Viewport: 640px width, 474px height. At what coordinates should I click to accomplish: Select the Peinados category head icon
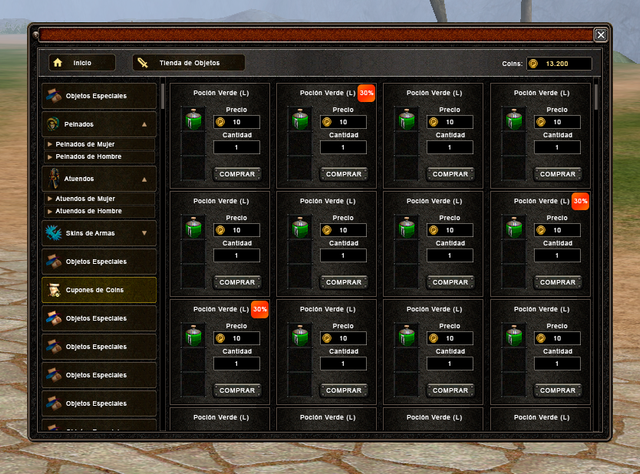coord(54,124)
